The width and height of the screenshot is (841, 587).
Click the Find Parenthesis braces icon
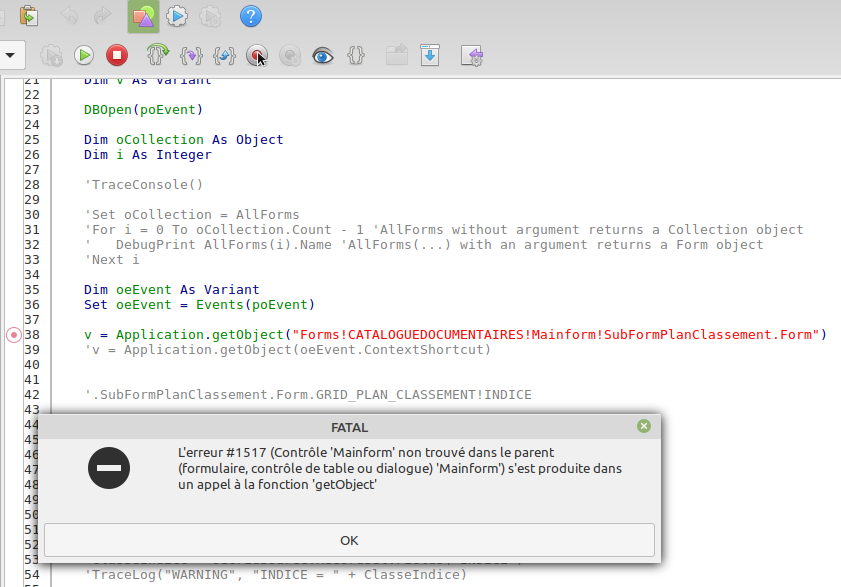pos(356,56)
